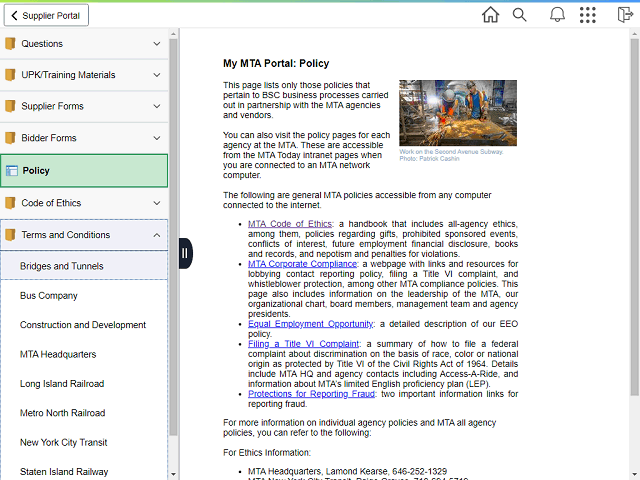Open Staten Island Railway terms

coord(84,472)
